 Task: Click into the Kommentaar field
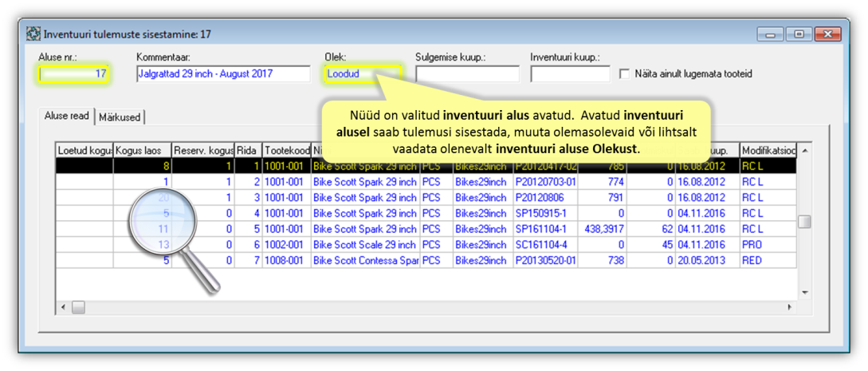click(x=223, y=73)
